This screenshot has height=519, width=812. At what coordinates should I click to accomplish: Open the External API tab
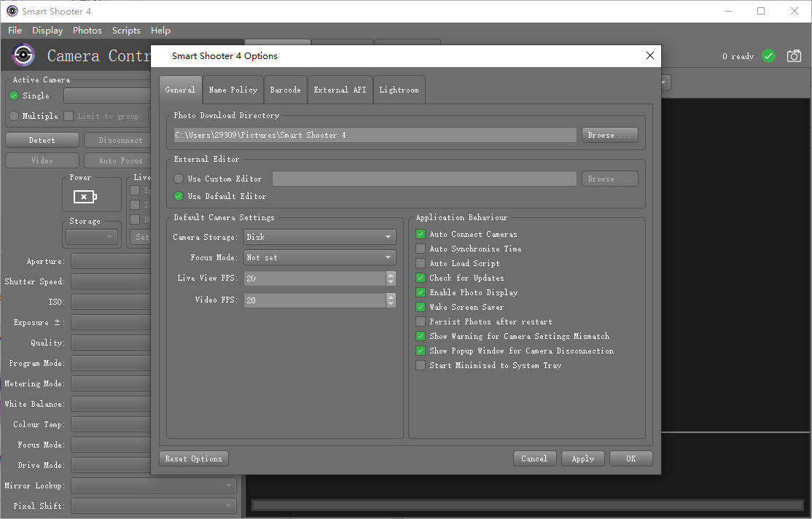(340, 90)
